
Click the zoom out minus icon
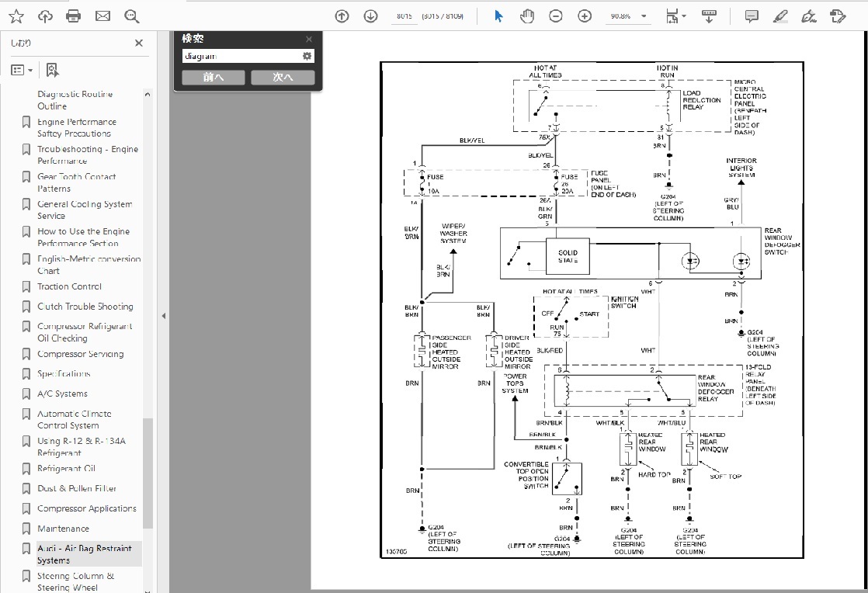pos(556,16)
